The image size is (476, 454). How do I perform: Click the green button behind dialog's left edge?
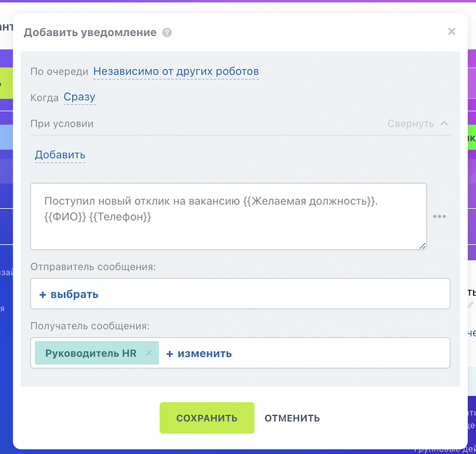click(x=6, y=82)
